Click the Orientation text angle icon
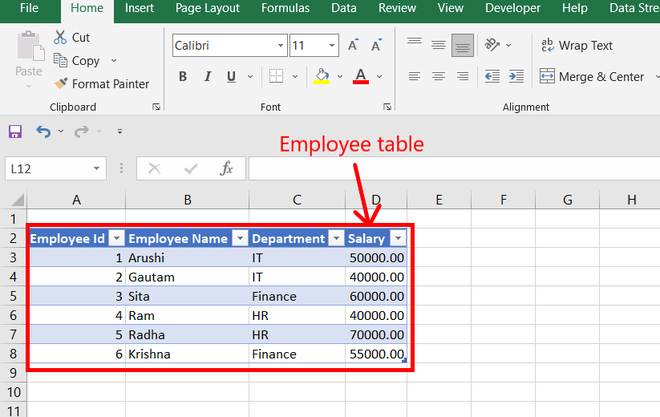 pyautogui.click(x=492, y=45)
